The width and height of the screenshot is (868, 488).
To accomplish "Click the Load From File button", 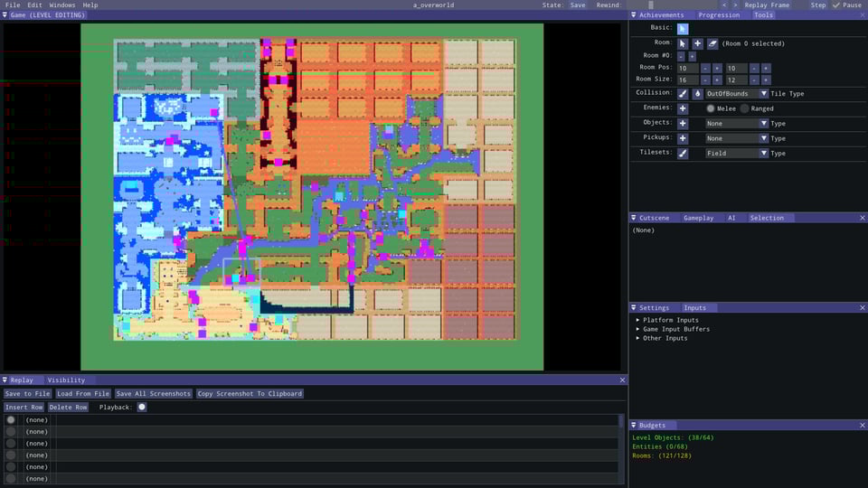I will (x=83, y=394).
